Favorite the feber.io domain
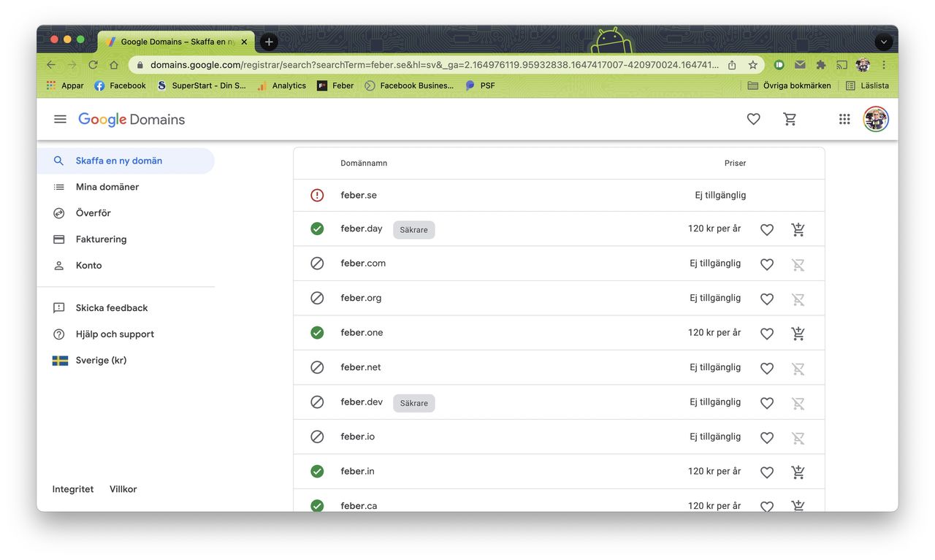This screenshot has width=935, height=560. [x=766, y=437]
